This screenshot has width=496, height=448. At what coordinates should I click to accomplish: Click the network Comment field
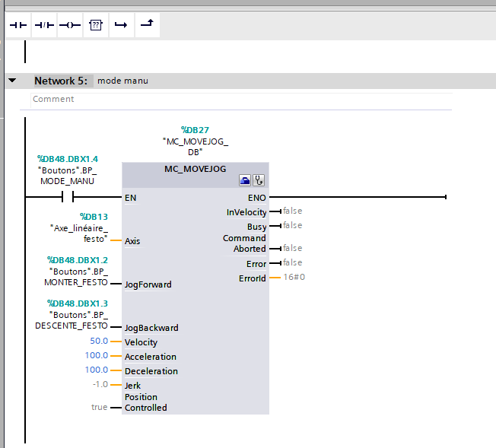tap(242, 100)
